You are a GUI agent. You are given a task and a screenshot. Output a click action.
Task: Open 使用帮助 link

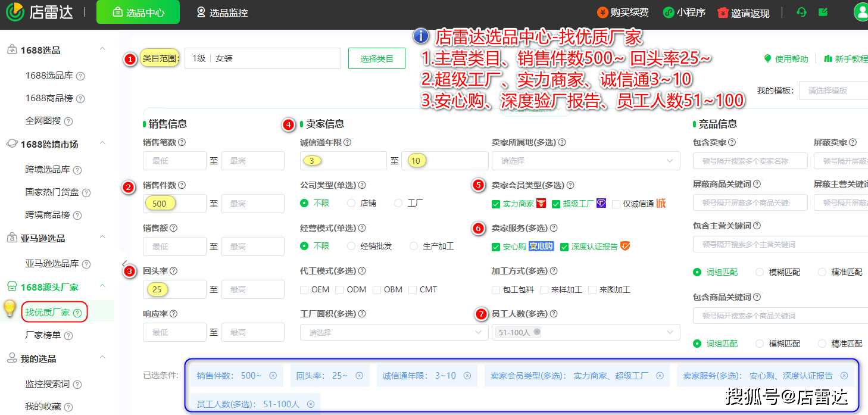[786, 58]
